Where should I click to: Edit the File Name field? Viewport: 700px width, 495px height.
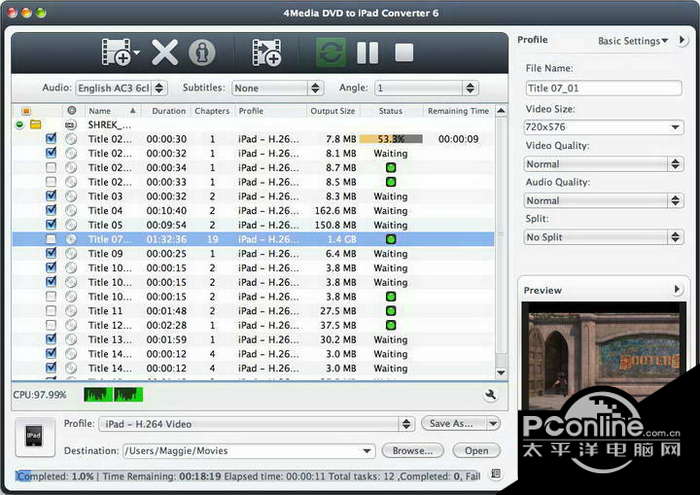tap(604, 88)
